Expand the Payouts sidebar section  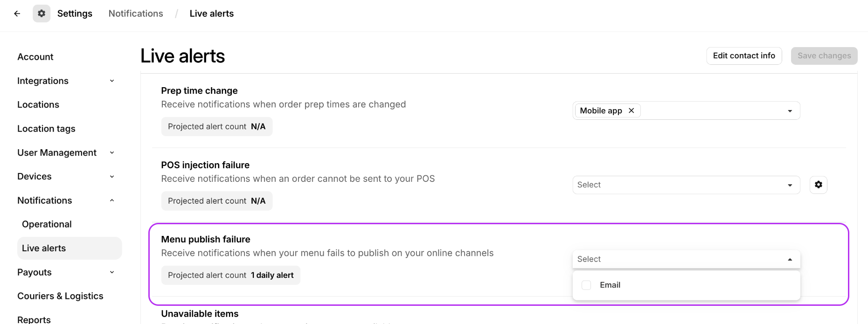click(112, 272)
